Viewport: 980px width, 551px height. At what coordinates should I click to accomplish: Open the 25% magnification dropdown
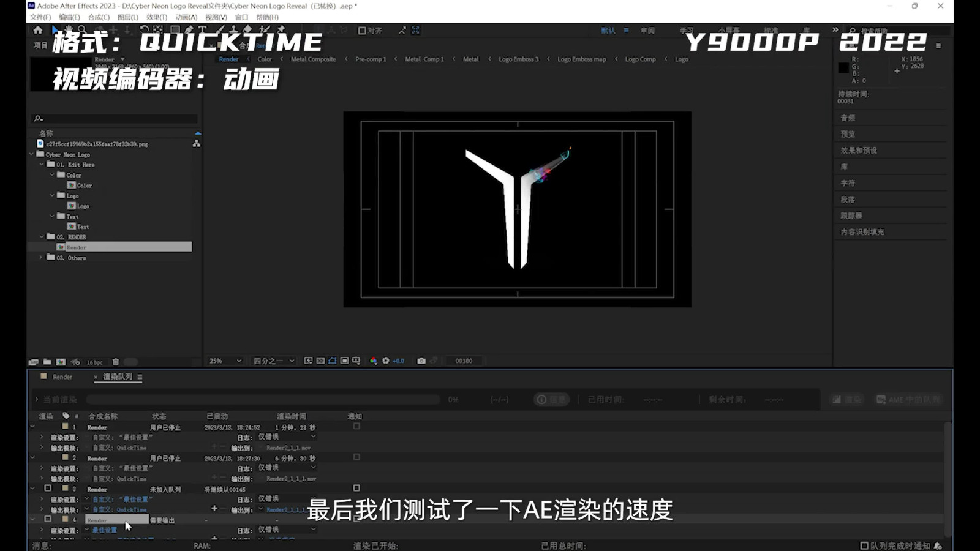pos(226,361)
